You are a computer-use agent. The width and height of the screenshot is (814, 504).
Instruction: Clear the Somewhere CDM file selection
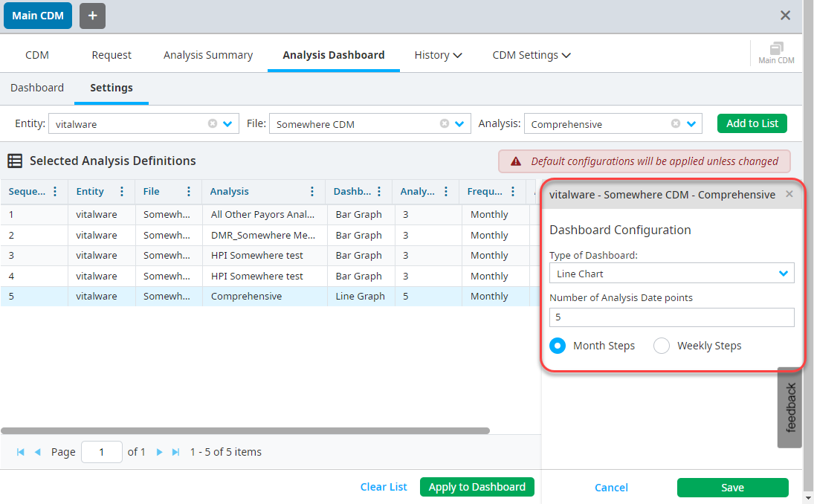[x=445, y=124]
